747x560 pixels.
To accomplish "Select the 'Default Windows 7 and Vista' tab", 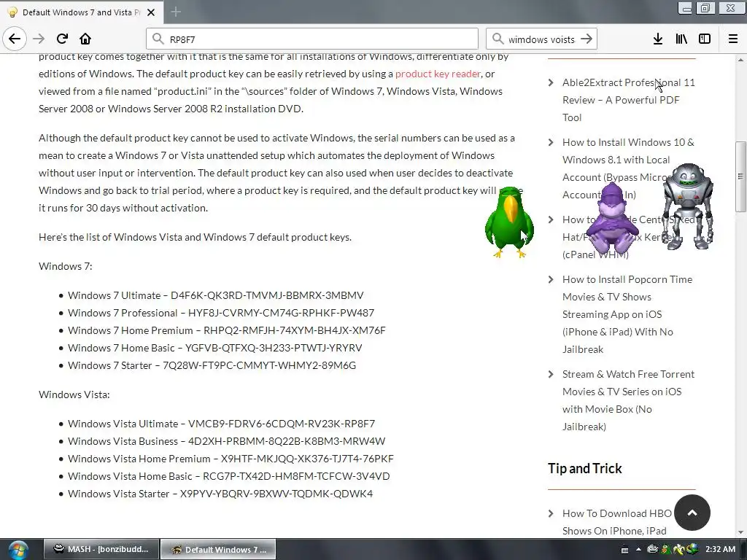I will [x=82, y=12].
